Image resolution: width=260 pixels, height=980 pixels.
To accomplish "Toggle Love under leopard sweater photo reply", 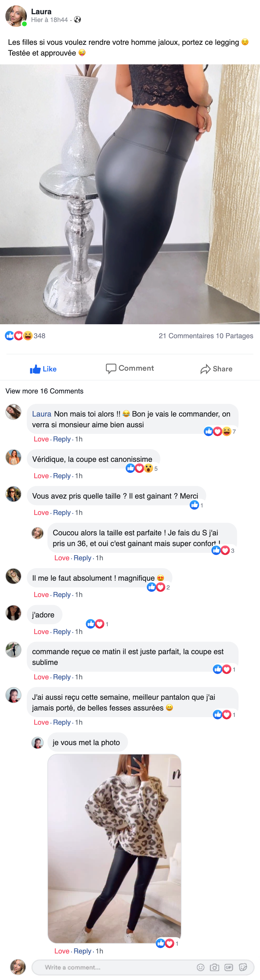I will tap(62, 951).
